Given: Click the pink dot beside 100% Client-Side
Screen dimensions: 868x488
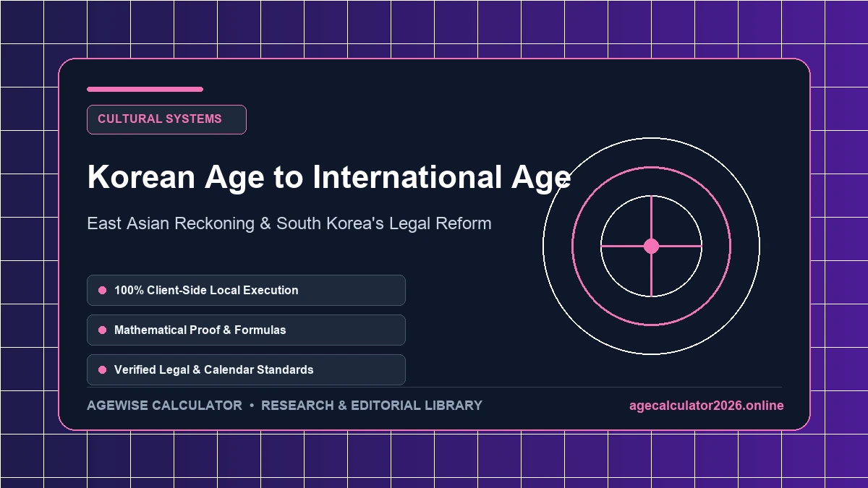Looking at the screenshot, I should click(x=102, y=290).
